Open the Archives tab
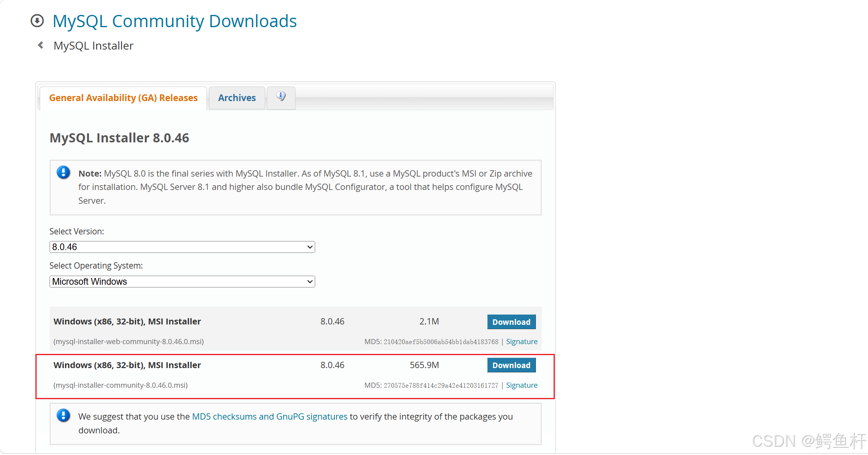868x455 pixels. coord(237,98)
